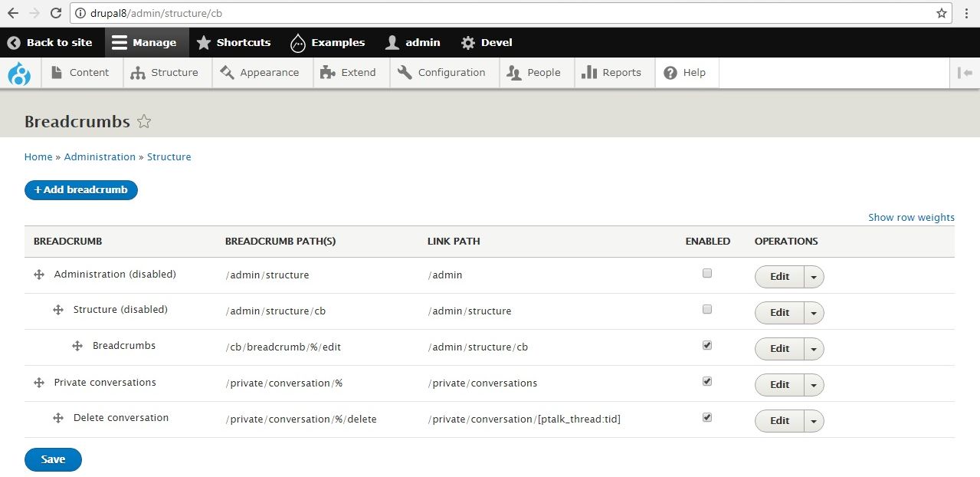Click the Extend puzzle-piece icon
The height and width of the screenshot is (477, 980).
(328, 72)
